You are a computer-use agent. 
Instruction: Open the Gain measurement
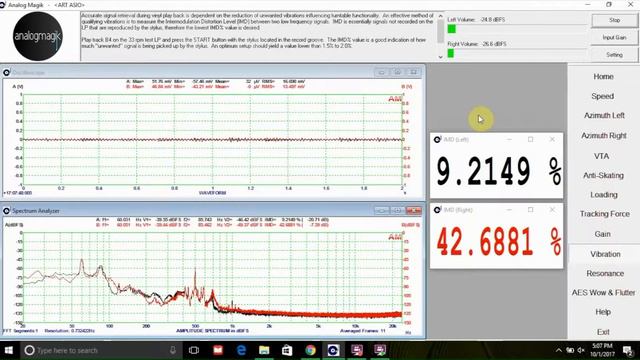click(602, 234)
